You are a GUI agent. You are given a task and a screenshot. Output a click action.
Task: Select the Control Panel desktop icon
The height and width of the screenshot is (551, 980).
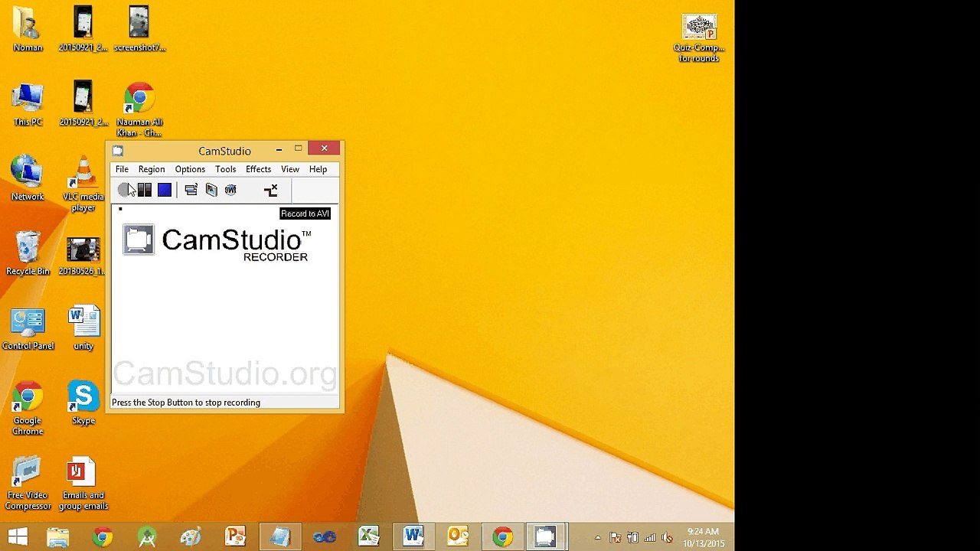tap(28, 328)
